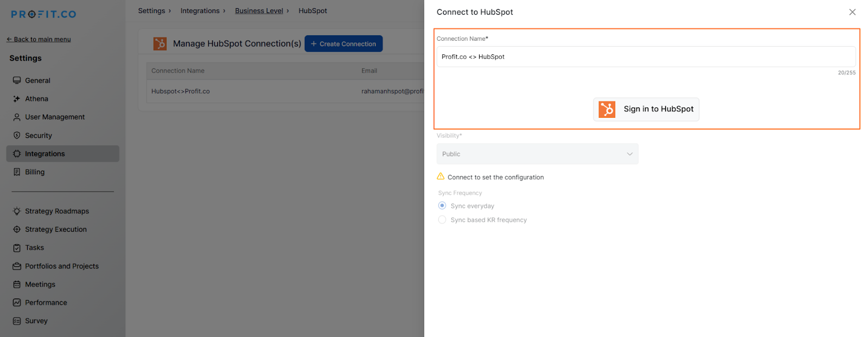
Task: Click the HubSpot breadcrumb
Action: click(x=312, y=11)
